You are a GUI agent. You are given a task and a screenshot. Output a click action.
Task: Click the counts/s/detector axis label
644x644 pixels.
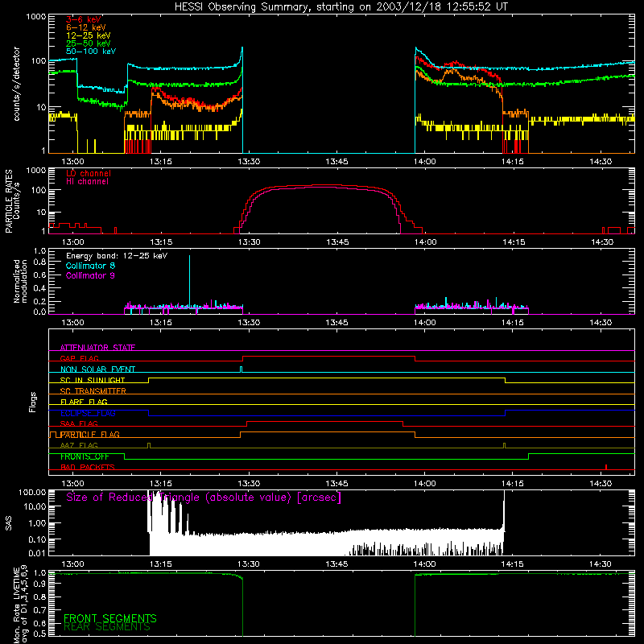16,84
